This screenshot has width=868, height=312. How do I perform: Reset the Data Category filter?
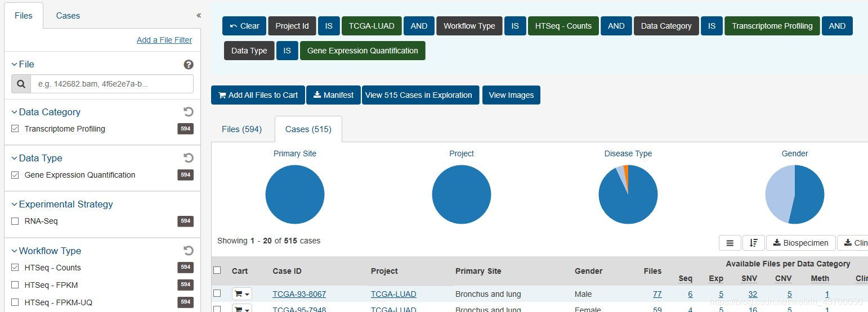pos(189,112)
